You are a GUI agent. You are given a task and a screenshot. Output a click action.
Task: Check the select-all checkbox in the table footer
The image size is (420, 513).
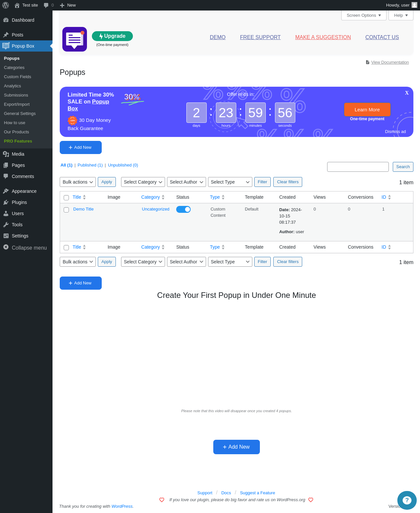66,248
